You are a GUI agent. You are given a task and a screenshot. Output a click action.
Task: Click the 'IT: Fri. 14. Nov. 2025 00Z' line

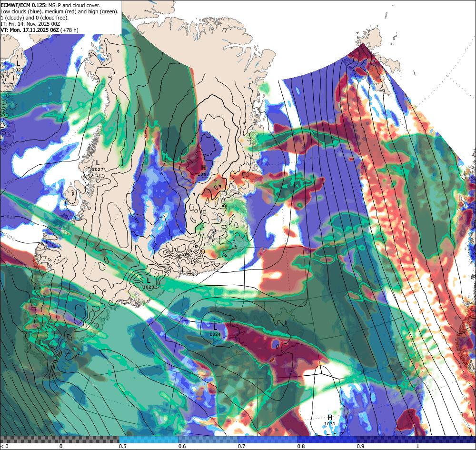30,24
